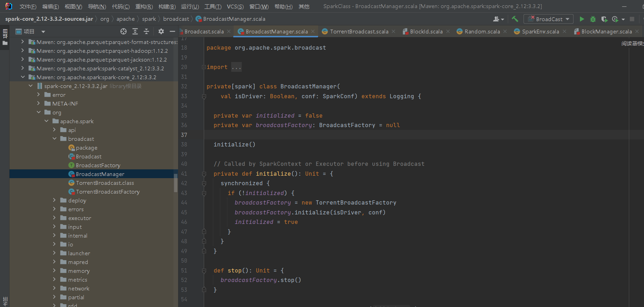The width and height of the screenshot is (644, 307).
Task: Build project with the hammer icon
Action: point(515,19)
